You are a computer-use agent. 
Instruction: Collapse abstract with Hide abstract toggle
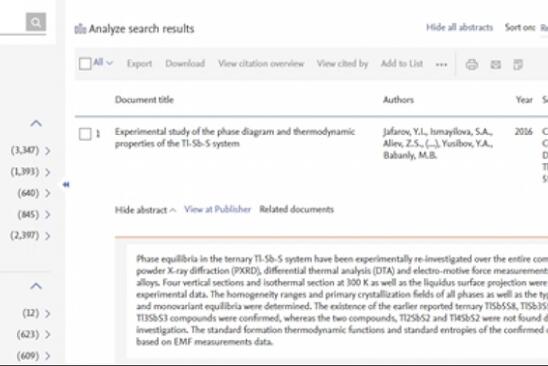145,210
